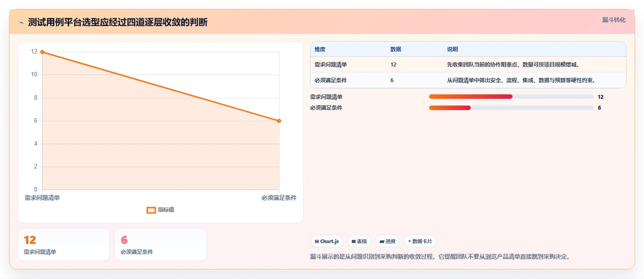Click the 需求问题清单 x-axis label
The image size is (644, 279).
42,198
